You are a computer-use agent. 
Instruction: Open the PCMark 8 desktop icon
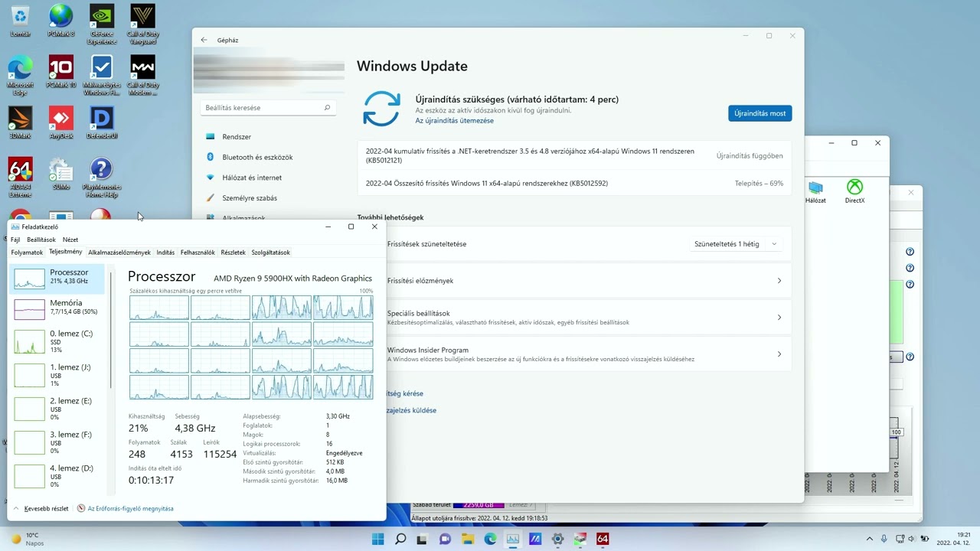[61, 21]
